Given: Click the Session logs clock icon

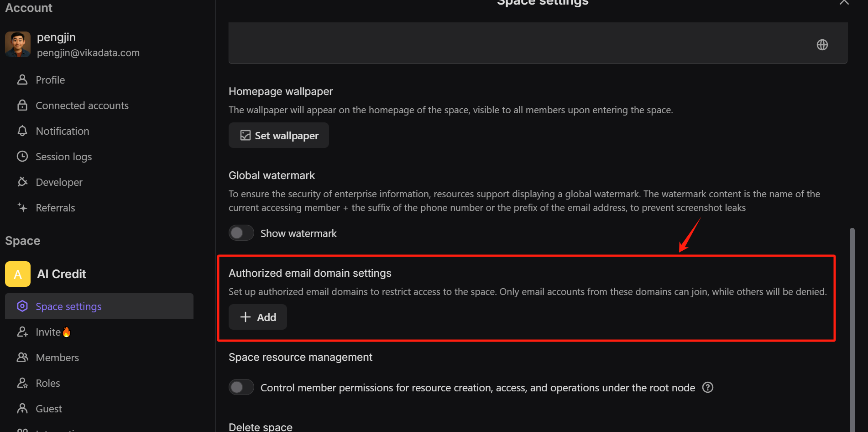Looking at the screenshot, I should (22, 157).
